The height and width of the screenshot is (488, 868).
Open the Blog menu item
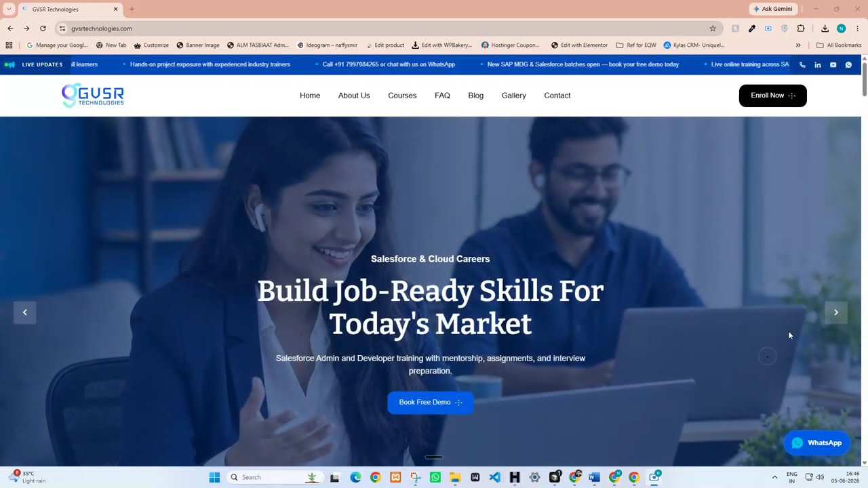tap(476, 96)
